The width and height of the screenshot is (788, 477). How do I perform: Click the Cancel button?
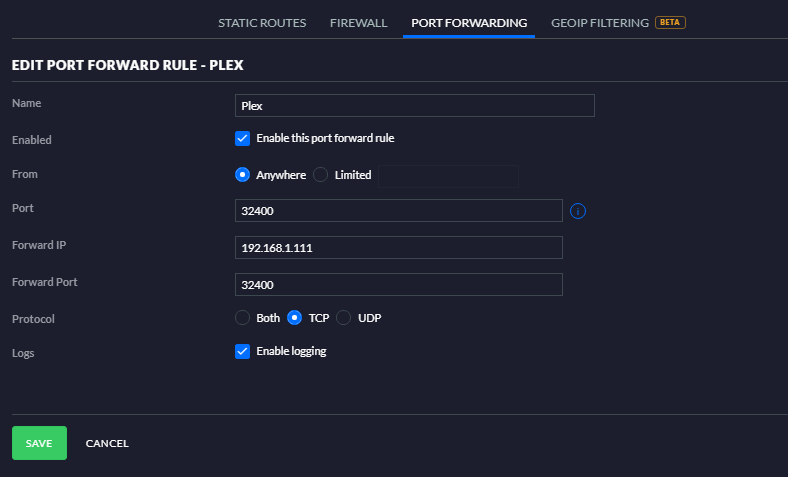point(107,443)
